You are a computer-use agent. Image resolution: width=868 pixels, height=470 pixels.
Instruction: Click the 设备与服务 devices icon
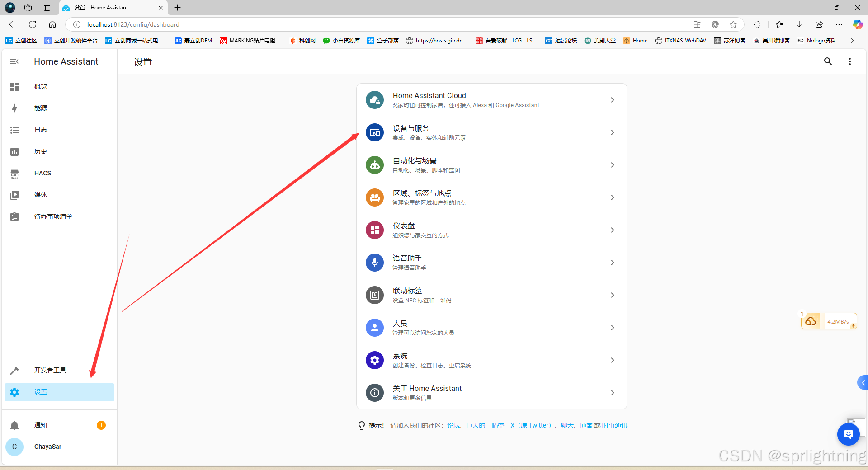(375, 132)
